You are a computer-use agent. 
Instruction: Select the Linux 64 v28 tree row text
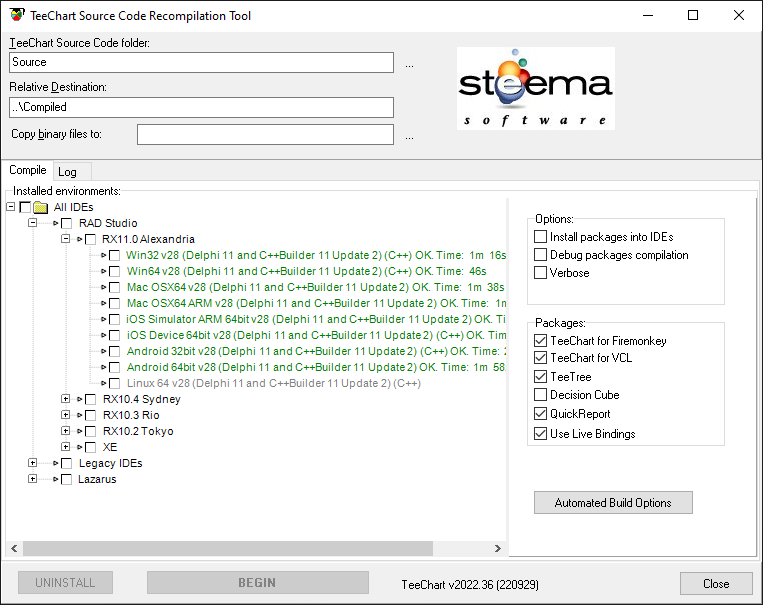click(x=274, y=384)
